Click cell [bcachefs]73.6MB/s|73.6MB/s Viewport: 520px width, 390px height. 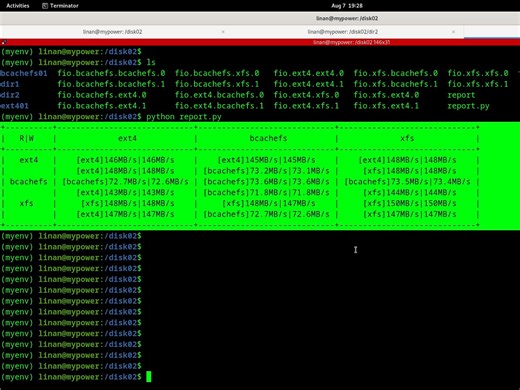(x=266, y=182)
